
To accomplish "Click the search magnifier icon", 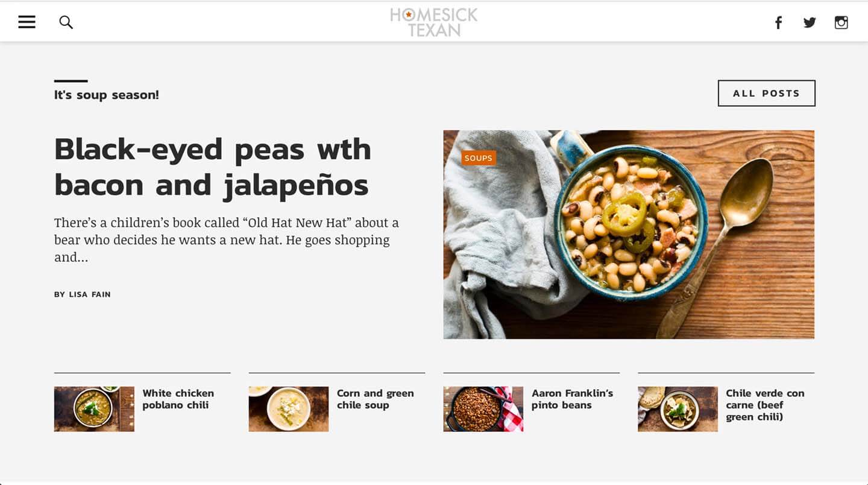I will pyautogui.click(x=66, y=22).
